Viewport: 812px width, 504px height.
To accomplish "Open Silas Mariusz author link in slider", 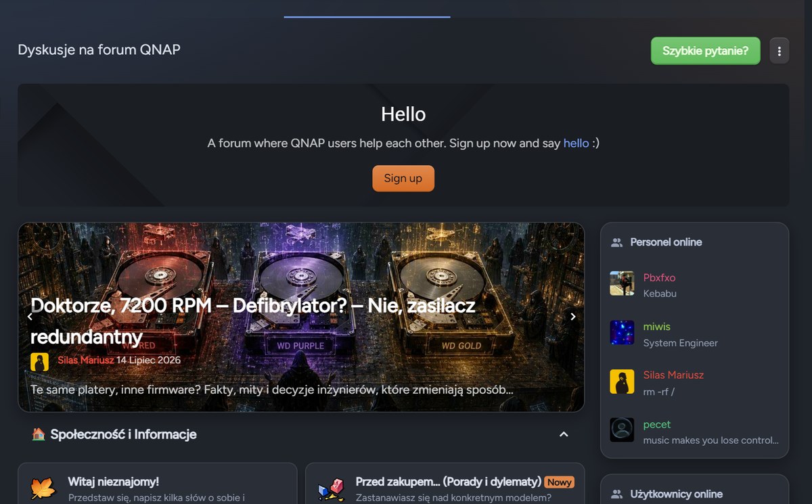I will point(85,360).
